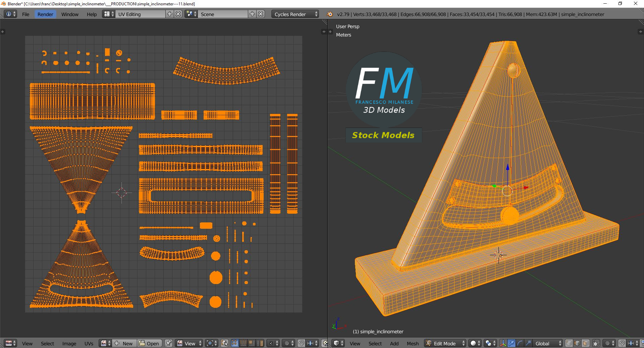Select face selection mode in 3D view

click(x=586, y=343)
